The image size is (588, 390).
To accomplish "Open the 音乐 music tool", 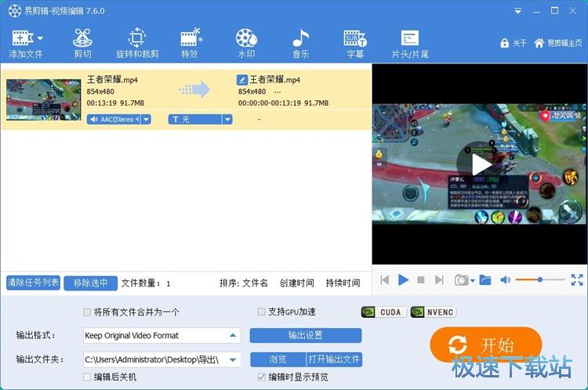I will tap(301, 44).
